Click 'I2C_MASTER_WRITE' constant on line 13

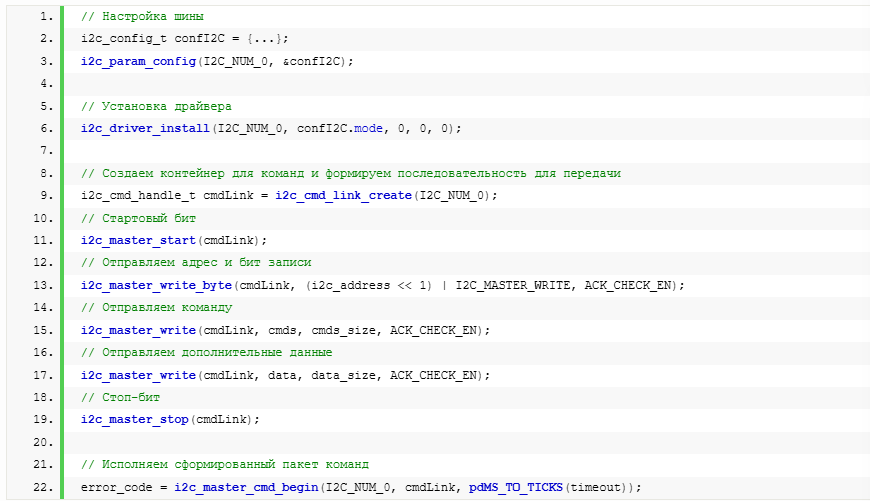tap(513, 286)
